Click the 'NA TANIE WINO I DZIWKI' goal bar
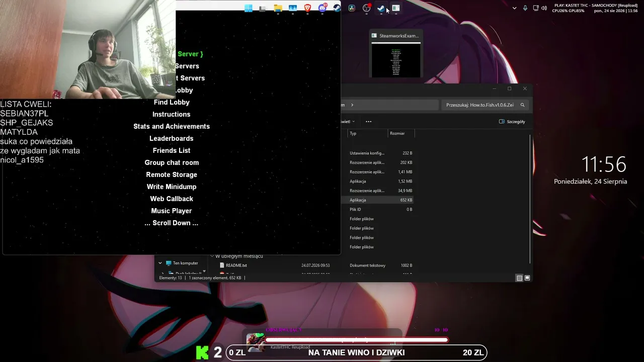Image resolution: width=644 pixels, height=362 pixels. click(x=356, y=352)
